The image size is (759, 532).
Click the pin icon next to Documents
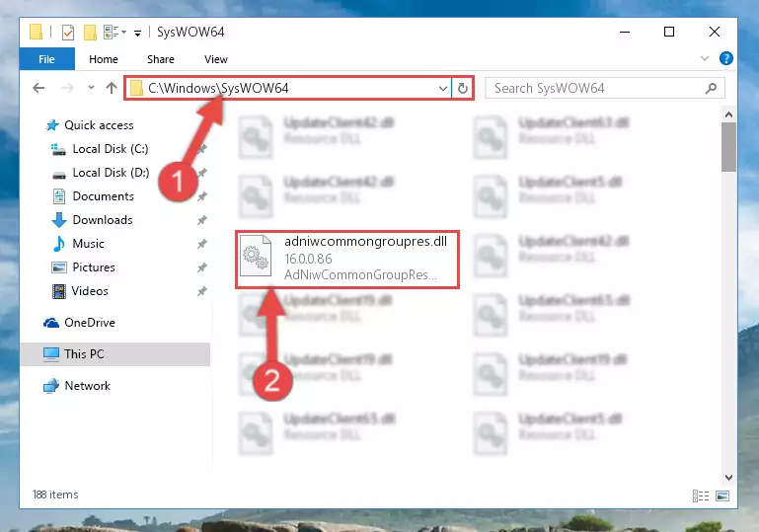(x=202, y=196)
